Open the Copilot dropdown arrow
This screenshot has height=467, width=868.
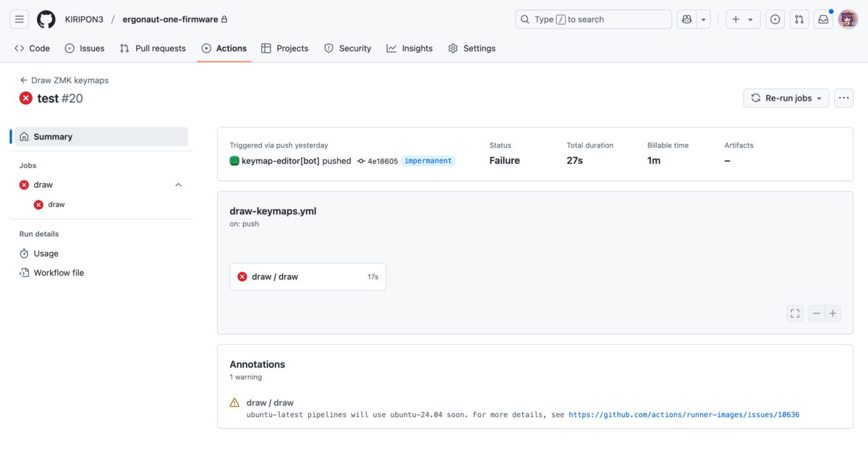tap(703, 20)
